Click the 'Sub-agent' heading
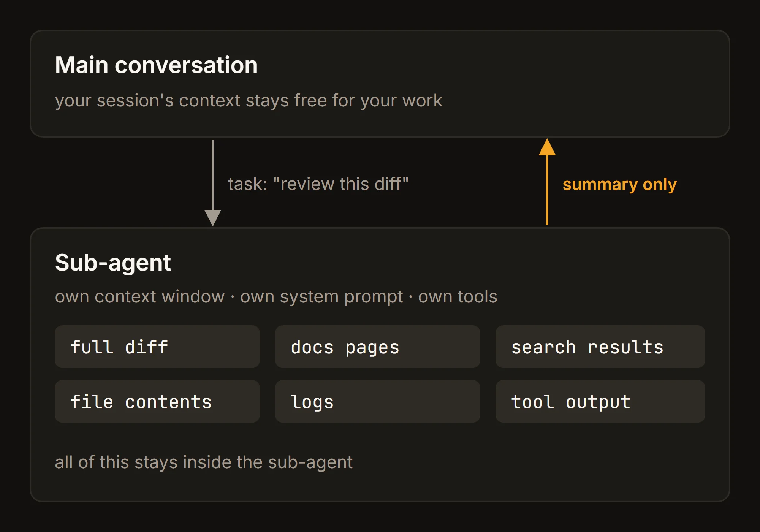This screenshot has height=532, width=760. tap(113, 263)
